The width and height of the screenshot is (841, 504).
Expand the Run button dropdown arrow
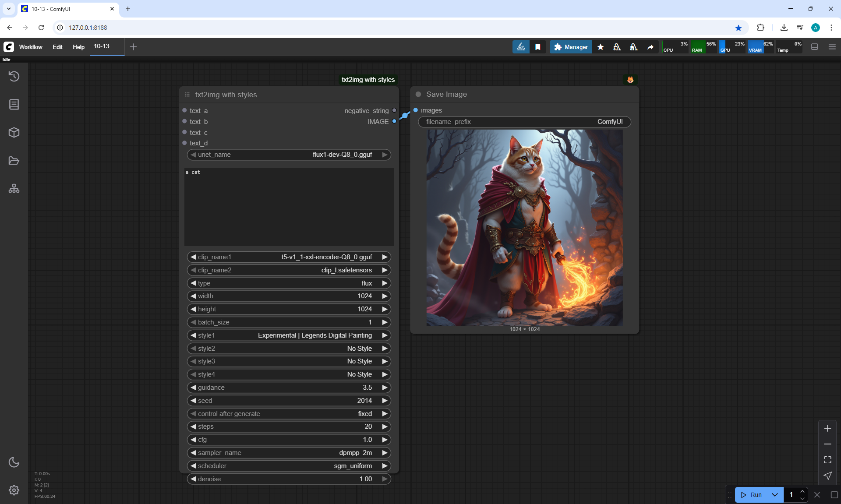pyautogui.click(x=775, y=495)
